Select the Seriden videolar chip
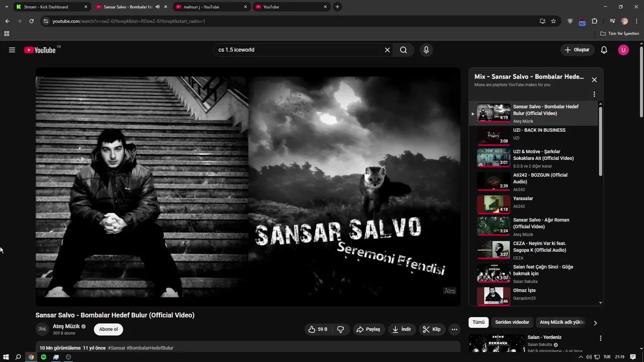The image size is (644, 362). [x=512, y=322]
